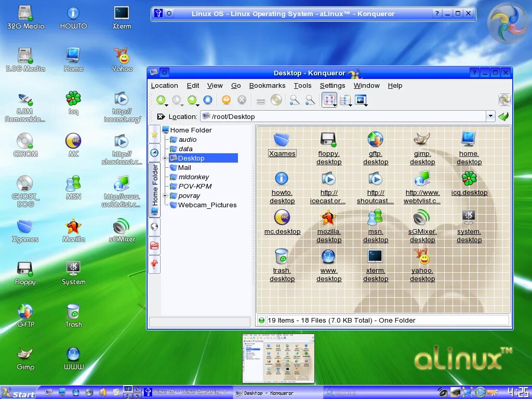Open dropdown arrow on Forward toolbar button

pos(197,105)
